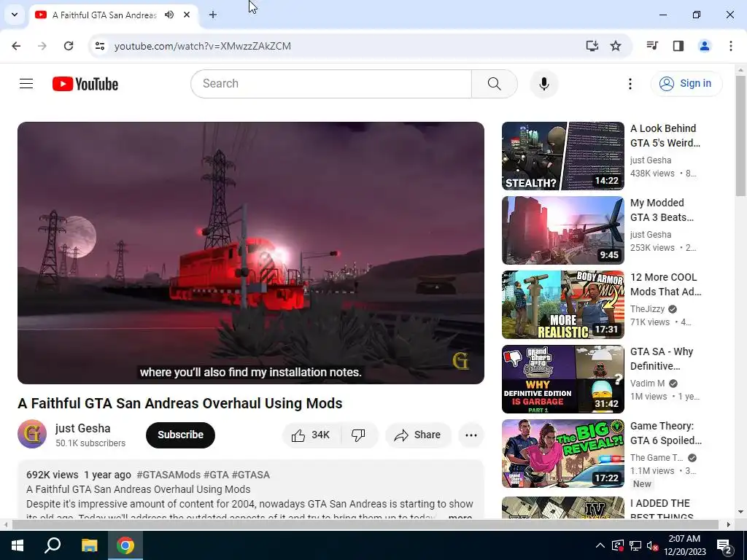Go to the YouTube home logo
747x560 pixels.
85,84
